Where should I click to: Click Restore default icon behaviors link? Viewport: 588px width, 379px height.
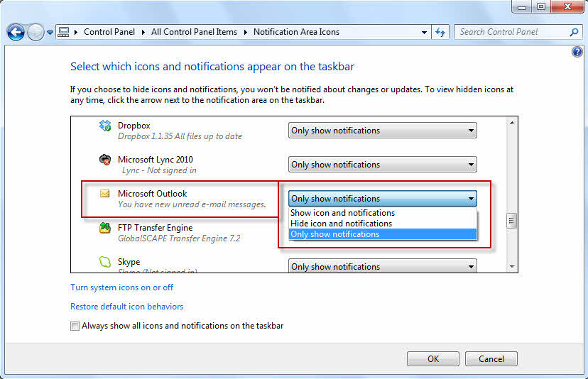[x=126, y=307]
